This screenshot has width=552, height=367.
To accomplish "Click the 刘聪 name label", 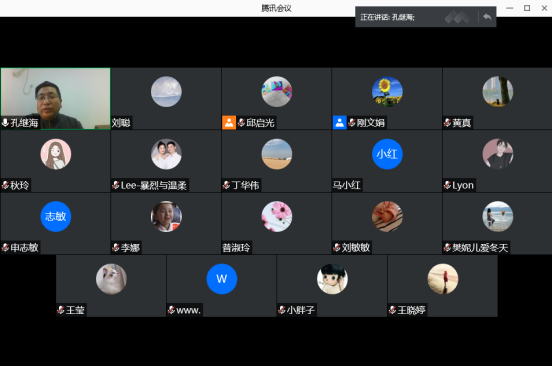I will (121, 123).
